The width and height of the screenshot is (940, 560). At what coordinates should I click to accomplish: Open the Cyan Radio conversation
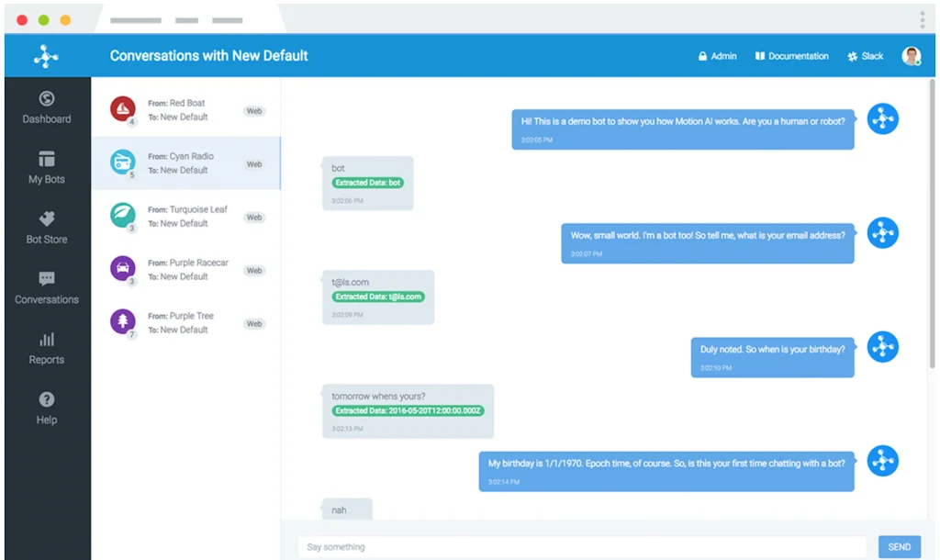(x=188, y=161)
